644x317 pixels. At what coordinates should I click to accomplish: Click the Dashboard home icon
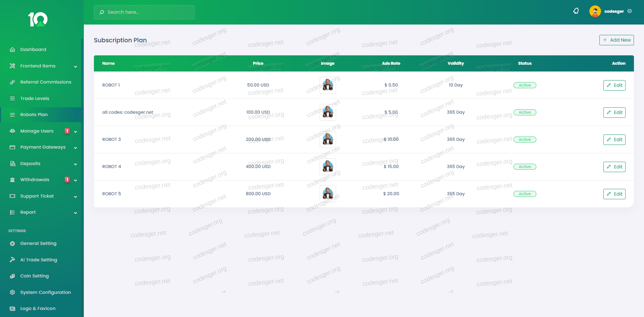12,50
